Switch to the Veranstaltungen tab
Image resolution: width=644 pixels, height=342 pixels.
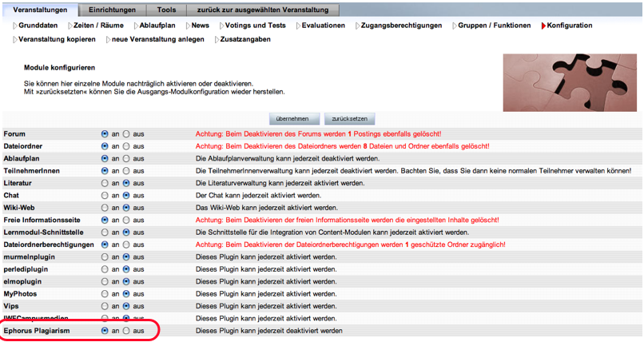coord(40,10)
